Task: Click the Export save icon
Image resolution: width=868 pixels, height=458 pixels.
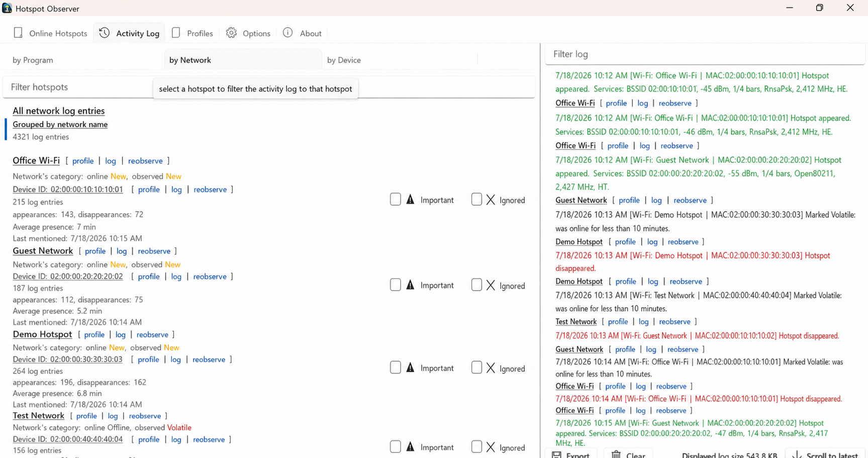Action: pyautogui.click(x=556, y=454)
